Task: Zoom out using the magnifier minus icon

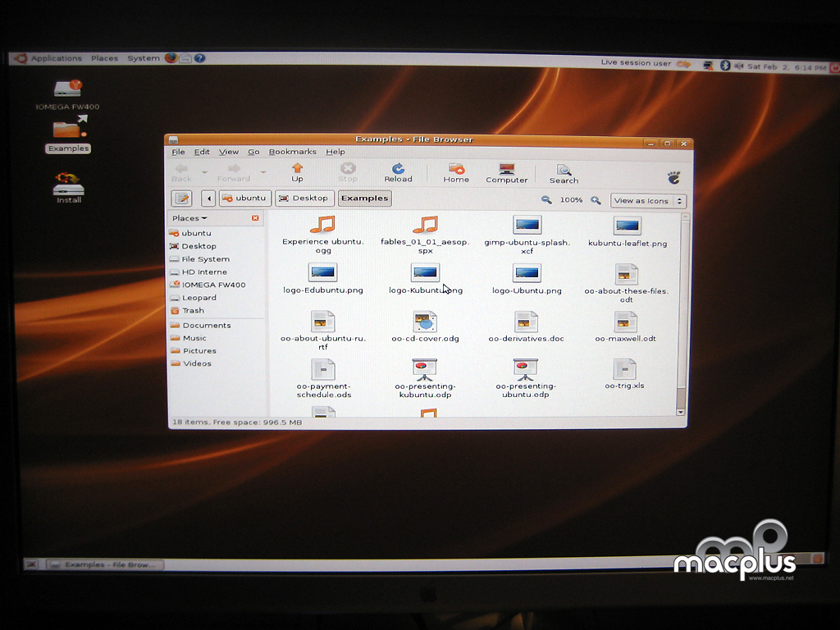Action: pos(546,200)
